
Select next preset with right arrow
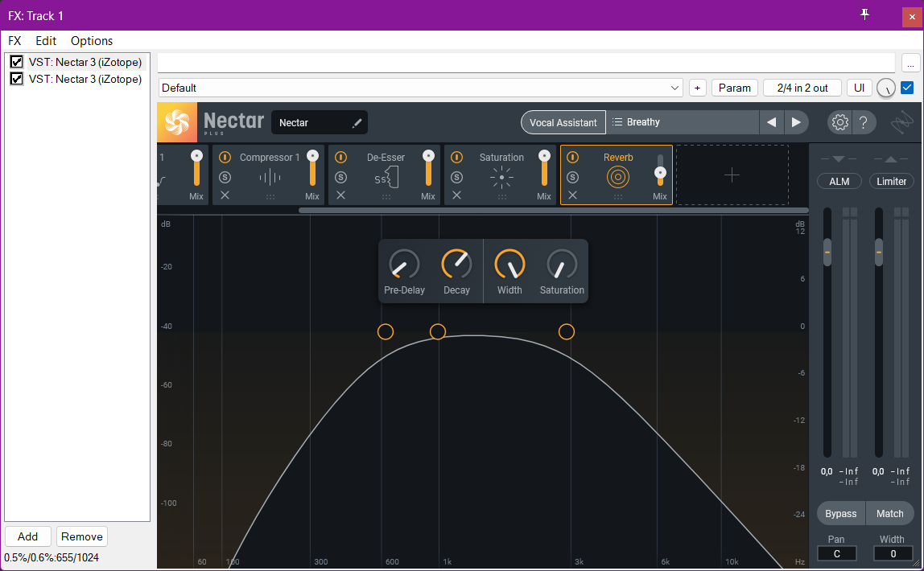coord(796,122)
